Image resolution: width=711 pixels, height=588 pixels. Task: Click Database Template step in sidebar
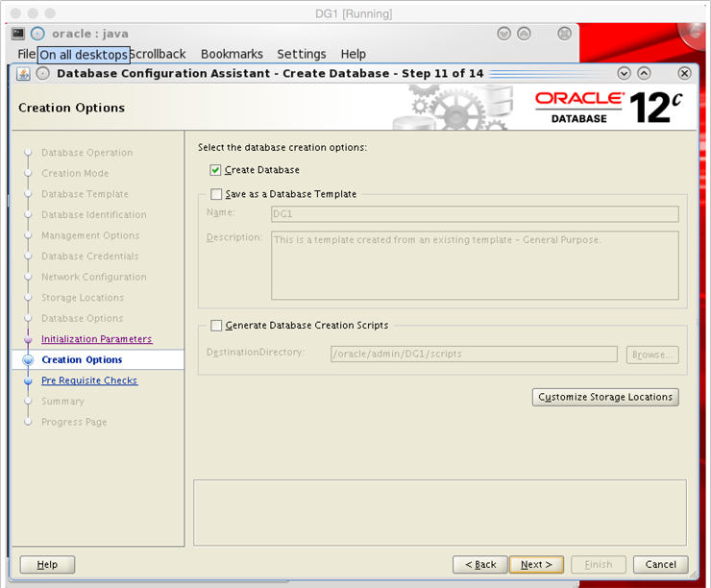85,194
